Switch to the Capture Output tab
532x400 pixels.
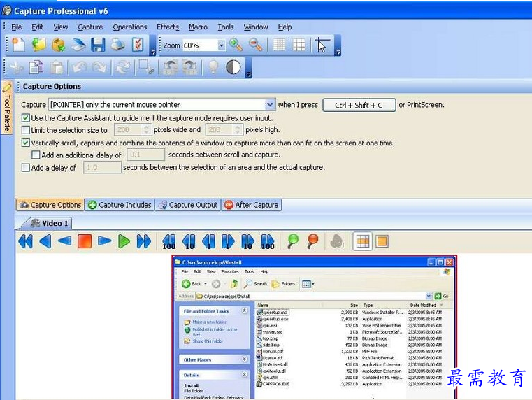(x=188, y=205)
